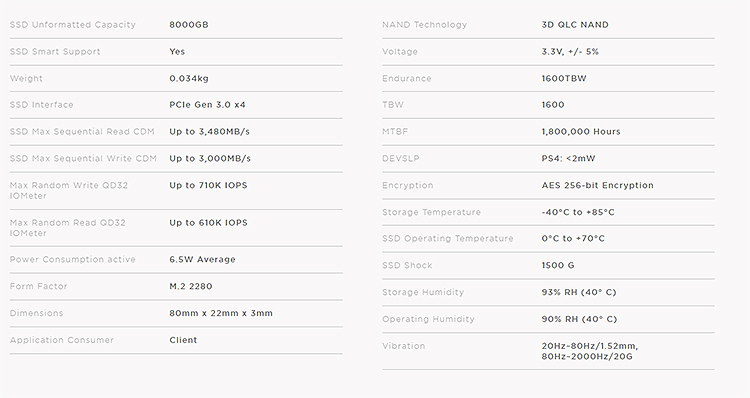
Task: Select the 1,800,000 Hours MTBF value
Action: (x=581, y=132)
